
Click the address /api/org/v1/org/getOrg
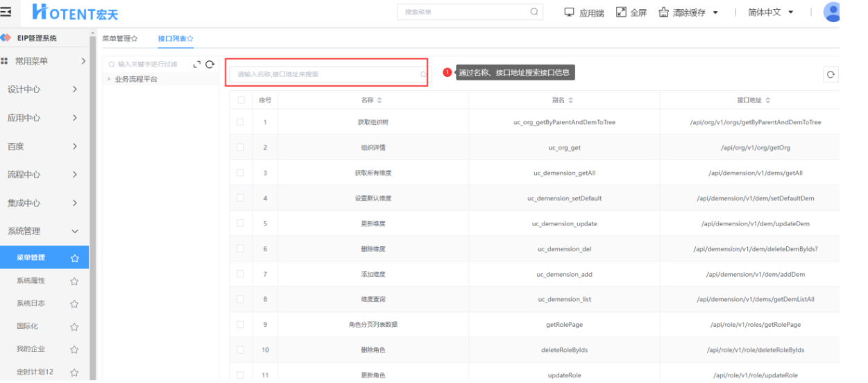tap(755, 148)
